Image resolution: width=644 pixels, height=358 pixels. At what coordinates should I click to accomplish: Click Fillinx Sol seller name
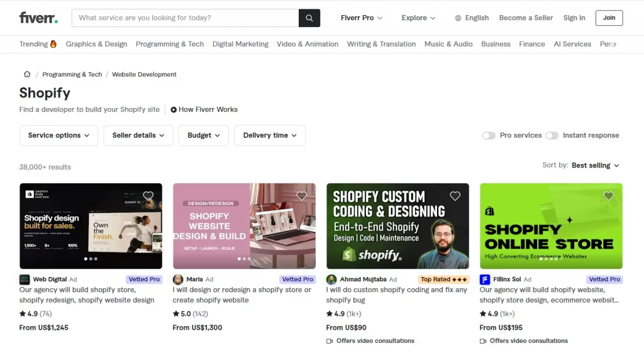[x=507, y=279]
